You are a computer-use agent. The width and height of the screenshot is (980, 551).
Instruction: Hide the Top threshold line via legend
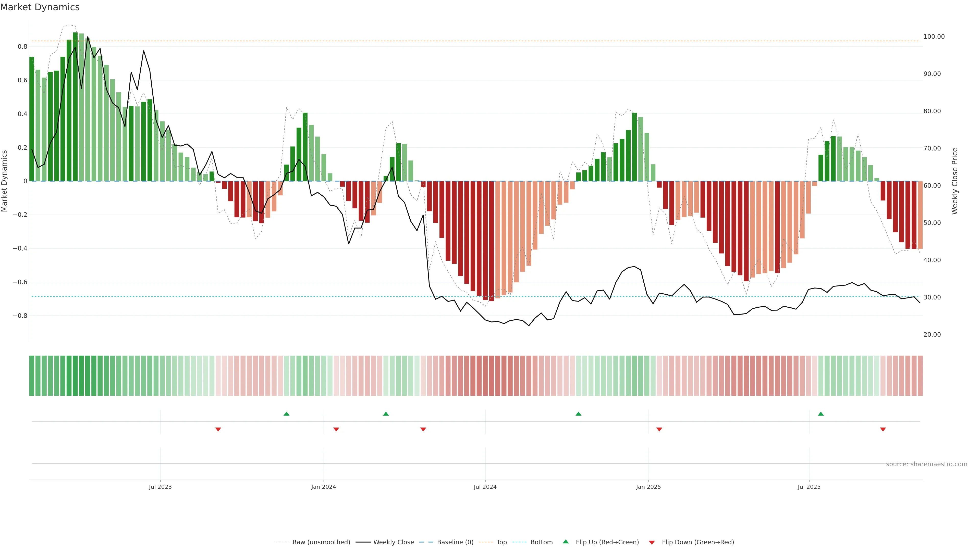[501, 542]
